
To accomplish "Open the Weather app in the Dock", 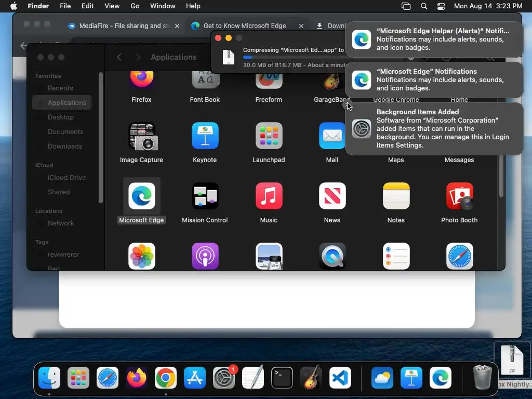I will (382, 378).
